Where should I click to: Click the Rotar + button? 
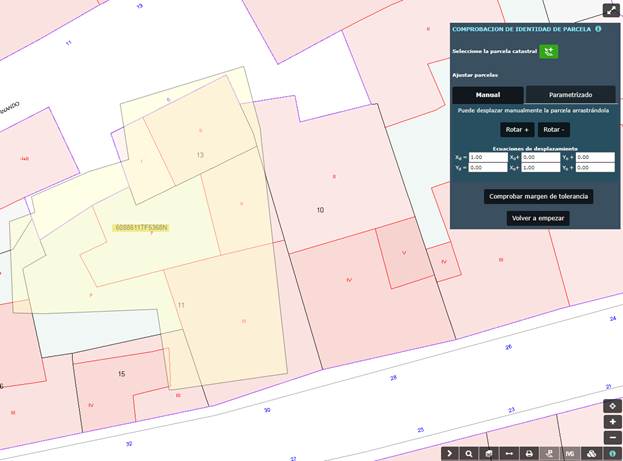tap(517, 130)
